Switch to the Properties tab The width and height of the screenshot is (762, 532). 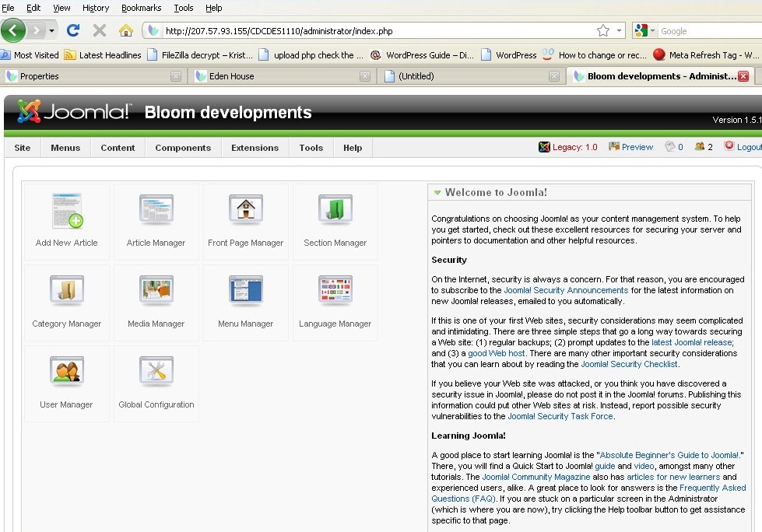(x=93, y=76)
